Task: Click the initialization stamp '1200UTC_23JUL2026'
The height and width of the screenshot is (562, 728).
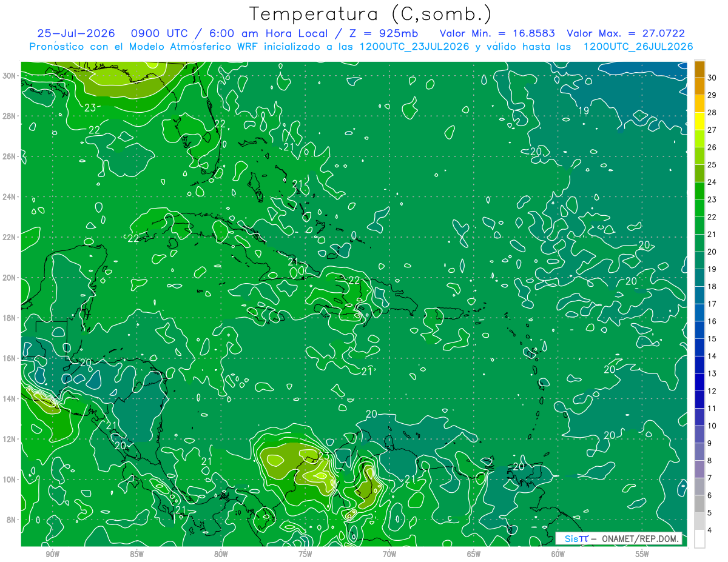Action: pos(414,47)
